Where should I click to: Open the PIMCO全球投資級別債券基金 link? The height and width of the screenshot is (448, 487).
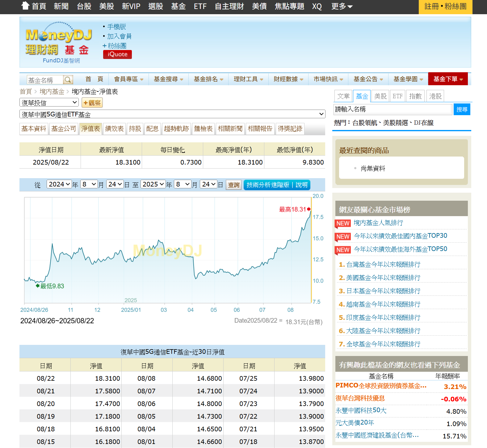[x=381, y=386]
